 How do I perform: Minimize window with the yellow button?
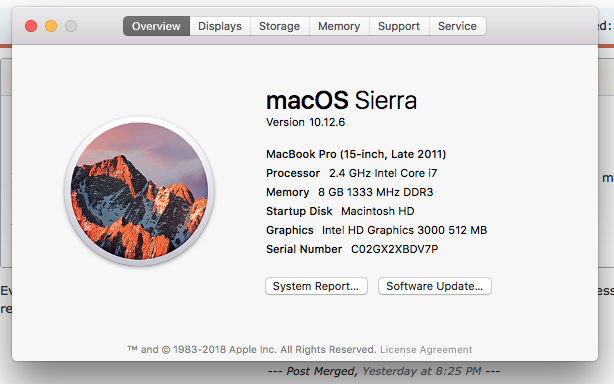pos(51,26)
